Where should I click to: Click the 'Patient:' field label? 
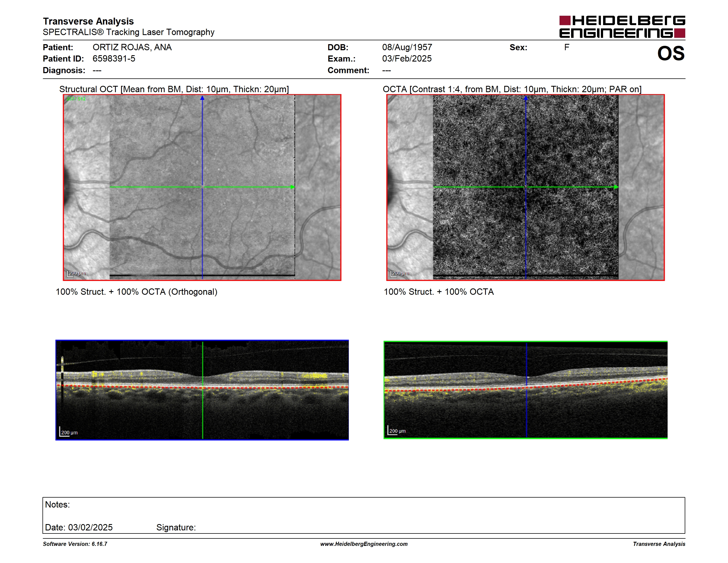coord(58,47)
